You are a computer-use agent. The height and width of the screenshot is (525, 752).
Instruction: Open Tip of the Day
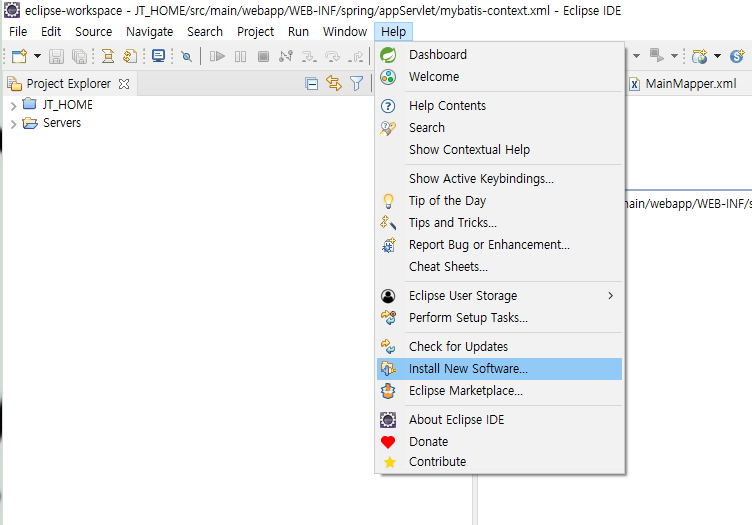tap(499, 200)
